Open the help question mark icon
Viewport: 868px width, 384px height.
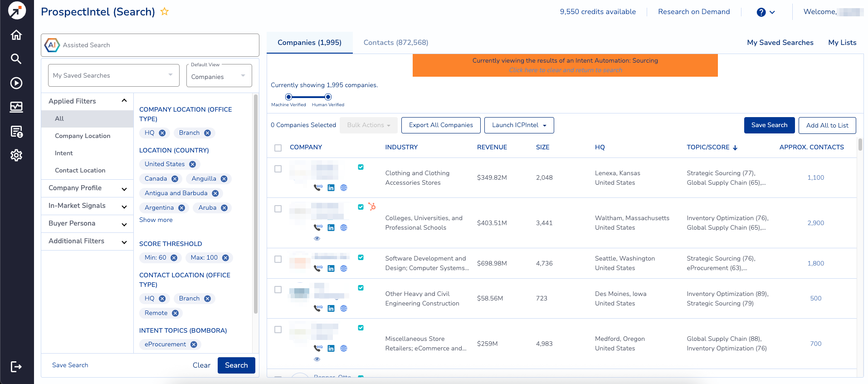(x=761, y=12)
